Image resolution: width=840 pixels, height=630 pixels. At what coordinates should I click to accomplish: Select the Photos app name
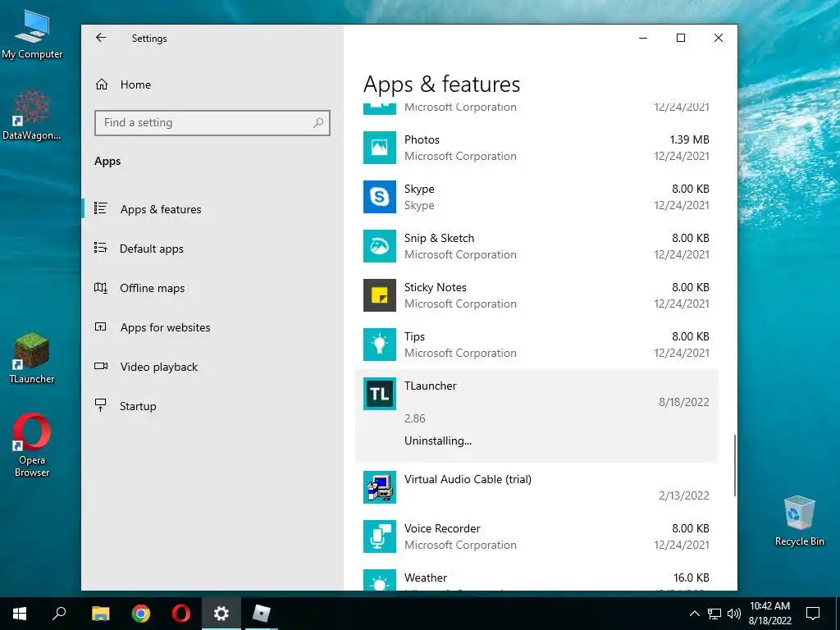(x=422, y=139)
